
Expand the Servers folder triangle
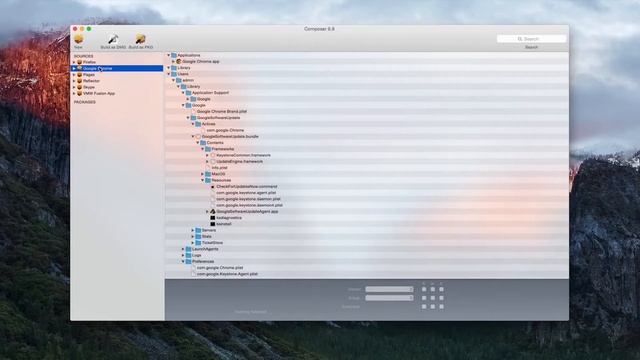tap(193, 230)
